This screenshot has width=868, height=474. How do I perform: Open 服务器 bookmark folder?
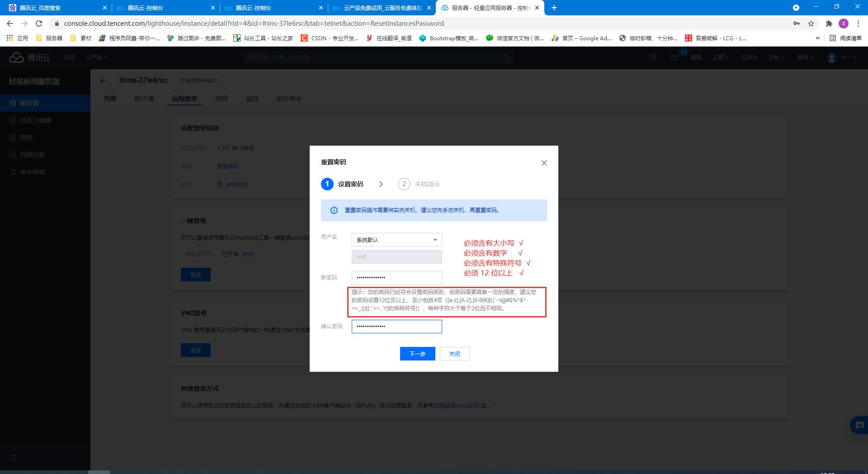(x=49, y=38)
